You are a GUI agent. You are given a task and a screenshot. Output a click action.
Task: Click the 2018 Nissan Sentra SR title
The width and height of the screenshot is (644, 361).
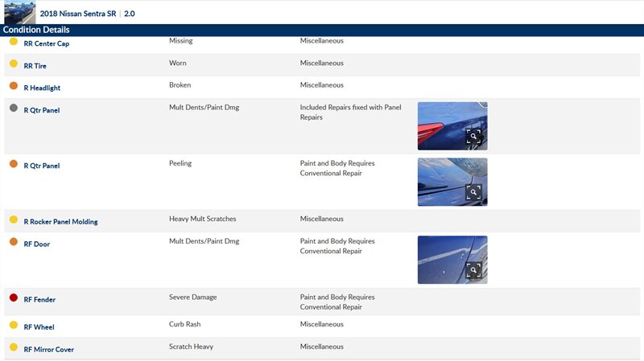(78, 14)
